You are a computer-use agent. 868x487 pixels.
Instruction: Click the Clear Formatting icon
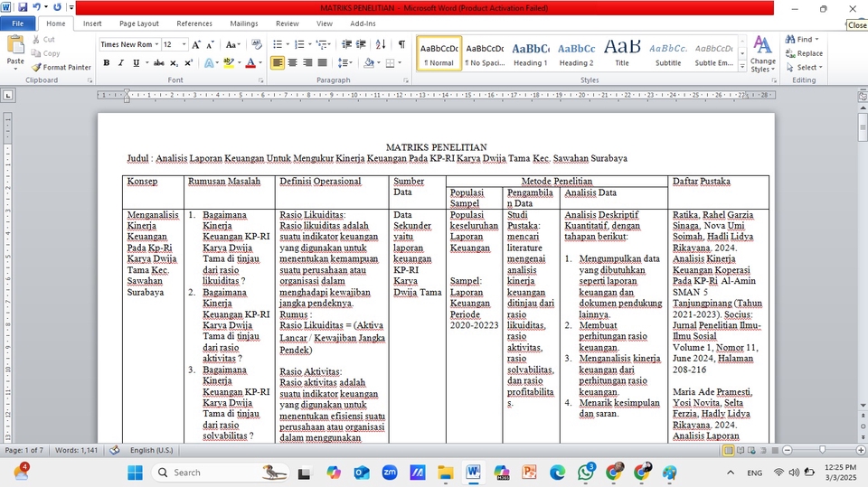coord(256,44)
